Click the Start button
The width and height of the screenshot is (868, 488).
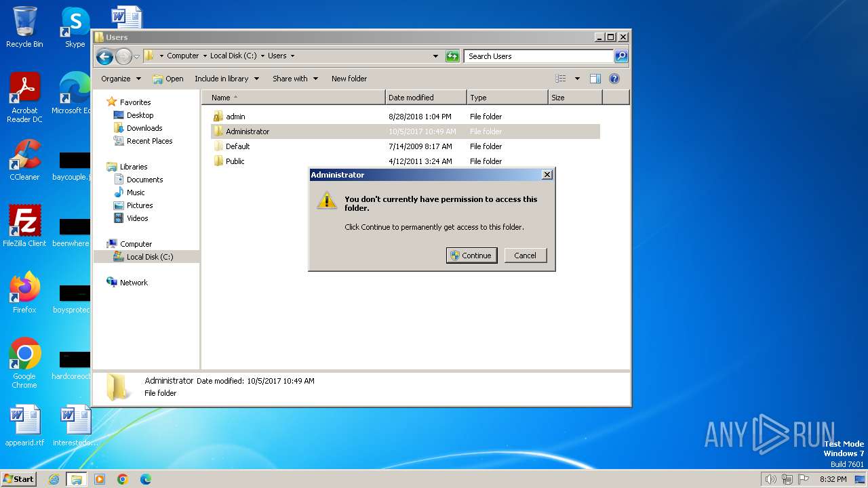(18, 479)
